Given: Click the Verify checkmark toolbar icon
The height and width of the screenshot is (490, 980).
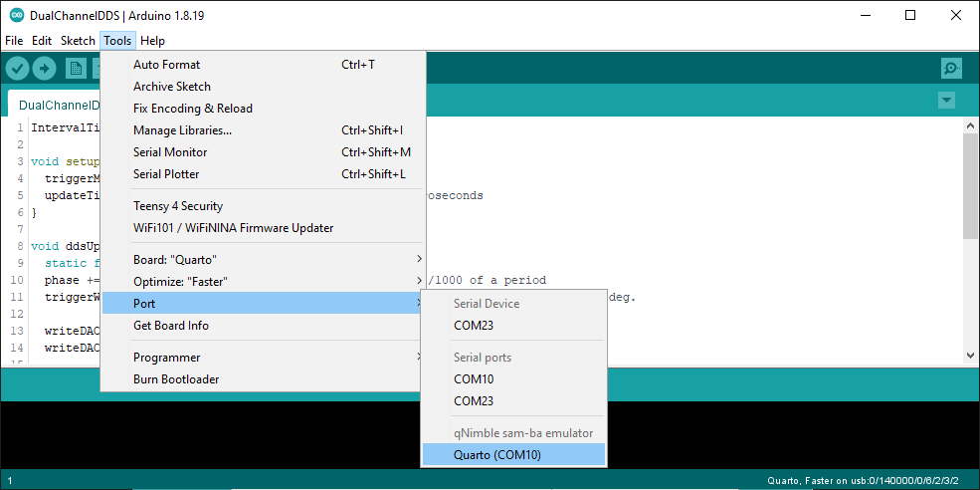Looking at the screenshot, I should click(x=17, y=68).
